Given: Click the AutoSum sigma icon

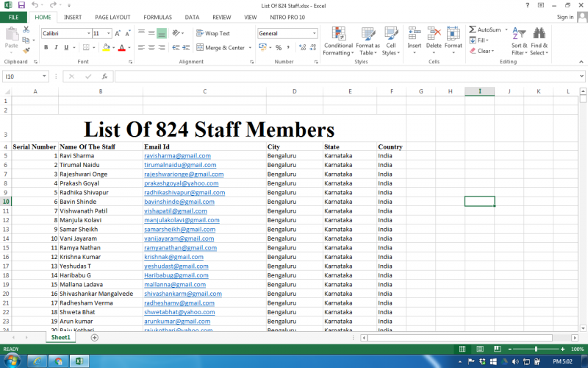Looking at the screenshot, I should coord(473,30).
